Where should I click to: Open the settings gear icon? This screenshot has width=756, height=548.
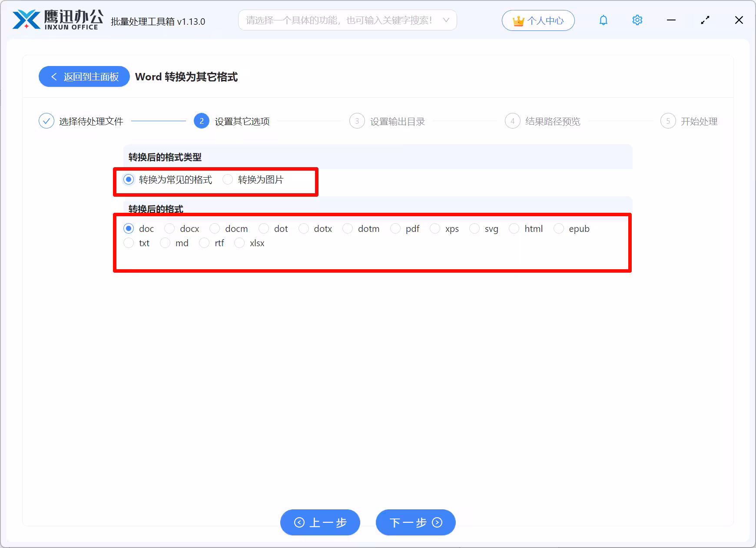637,20
